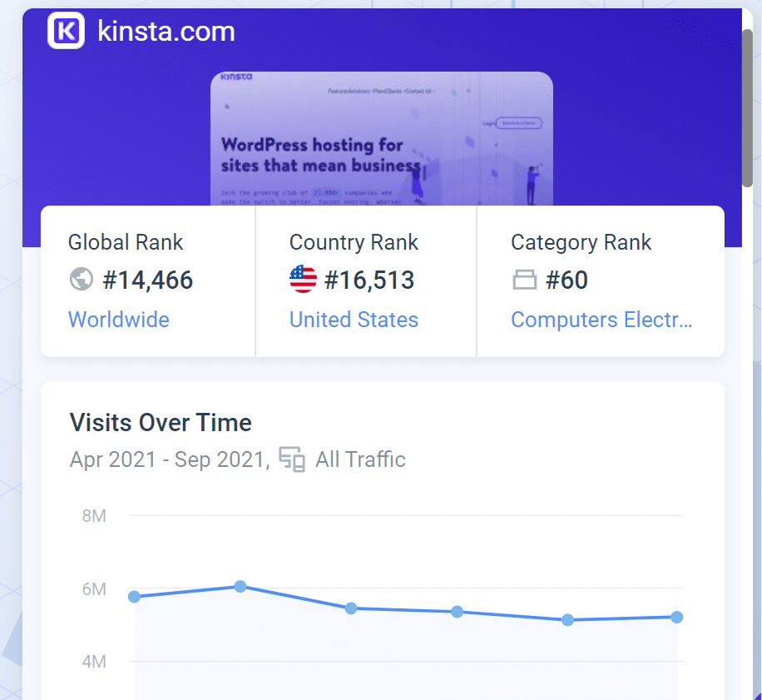Open the kinsta.com homepage screenshot preview
Image resolution: width=762 pixels, height=700 pixels.
click(x=381, y=137)
